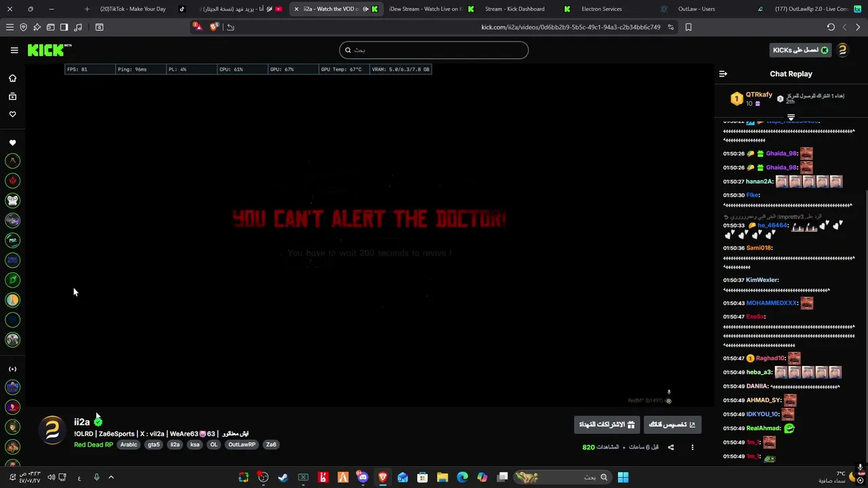Open the profile avatar menu top-right
Image resolution: width=868 pixels, height=488 pixels.
click(842, 50)
